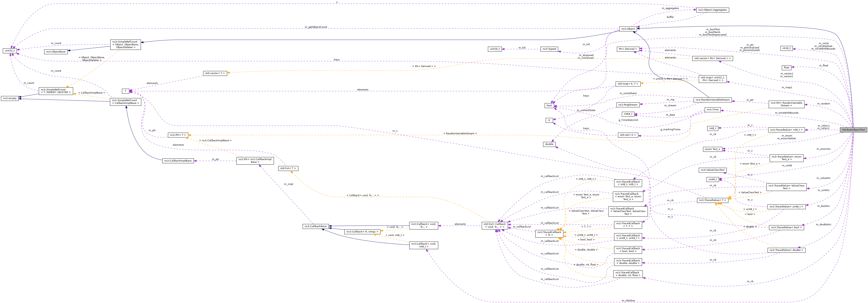Select the std::vector< T > node
The height and width of the screenshot is (303, 868).
pyautogui.click(x=215, y=73)
